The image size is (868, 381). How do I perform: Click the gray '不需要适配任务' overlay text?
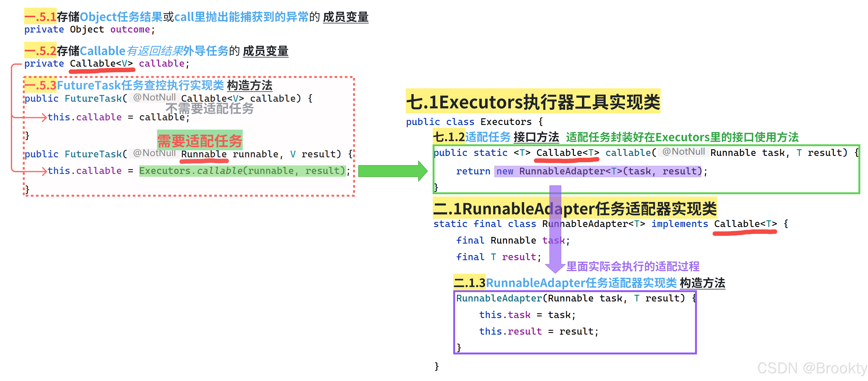pyautogui.click(x=210, y=109)
